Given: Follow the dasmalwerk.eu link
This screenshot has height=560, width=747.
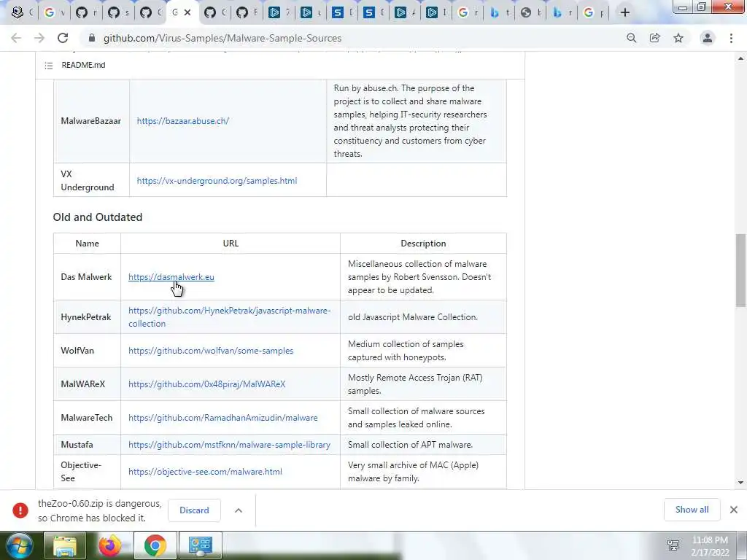Looking at the screenshot, I should pyautogui.click(x=171, y=276).
